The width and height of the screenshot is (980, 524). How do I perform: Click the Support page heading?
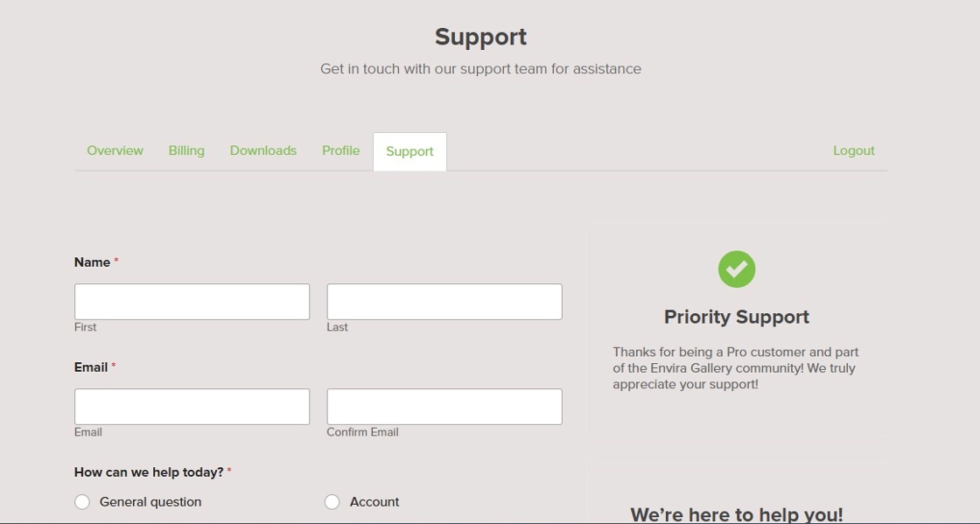[480, 37]
